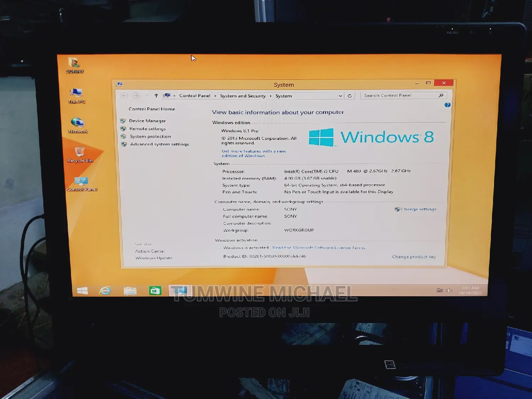Expand the arrow after Control Panel breadcrumb

[x=215, y=96]
